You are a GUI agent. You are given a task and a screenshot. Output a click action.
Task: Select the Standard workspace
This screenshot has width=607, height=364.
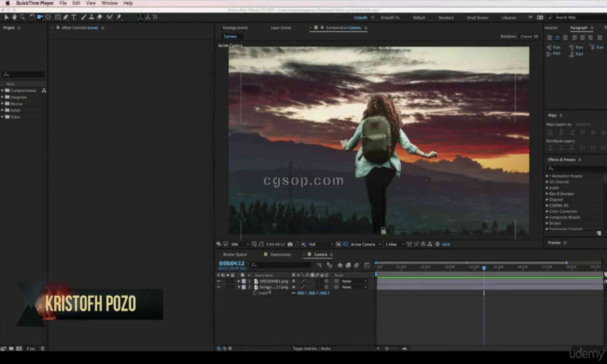[x=446, y=18]
